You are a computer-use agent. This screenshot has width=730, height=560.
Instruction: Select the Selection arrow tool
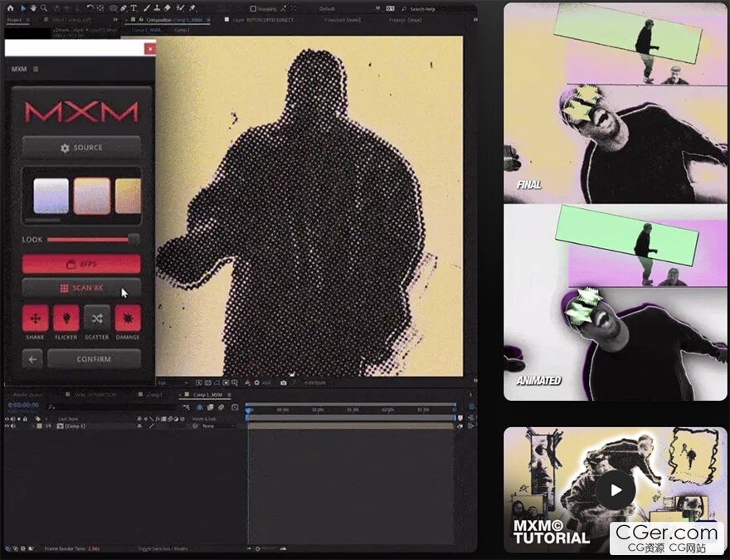click(x=23, y=8)
